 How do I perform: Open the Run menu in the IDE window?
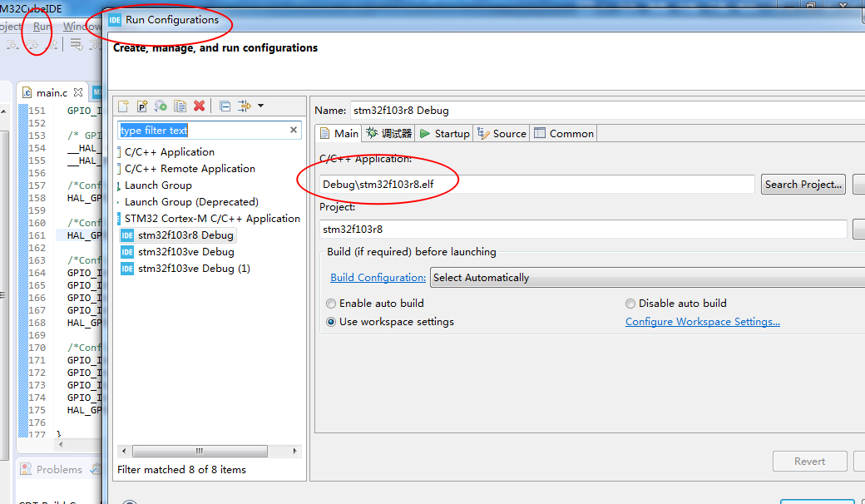coord(42,27)
